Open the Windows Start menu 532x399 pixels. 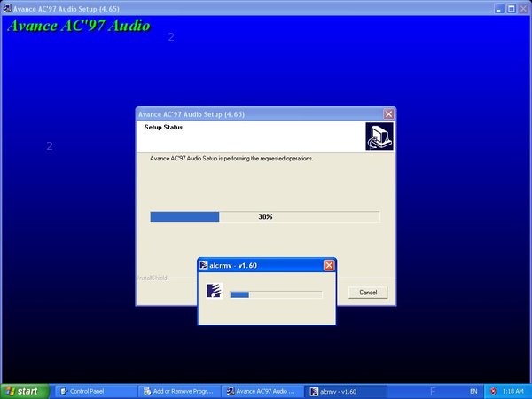[25, 391]
